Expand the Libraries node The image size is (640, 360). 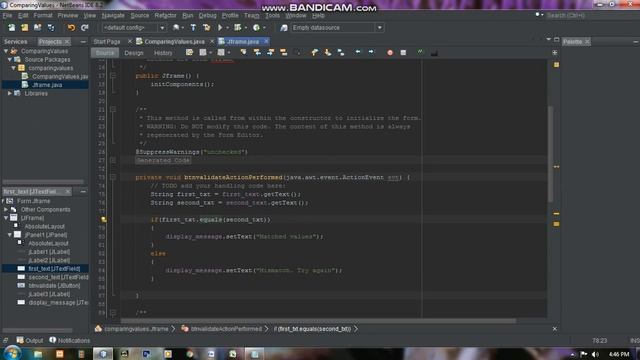click(x=9, y=93)
